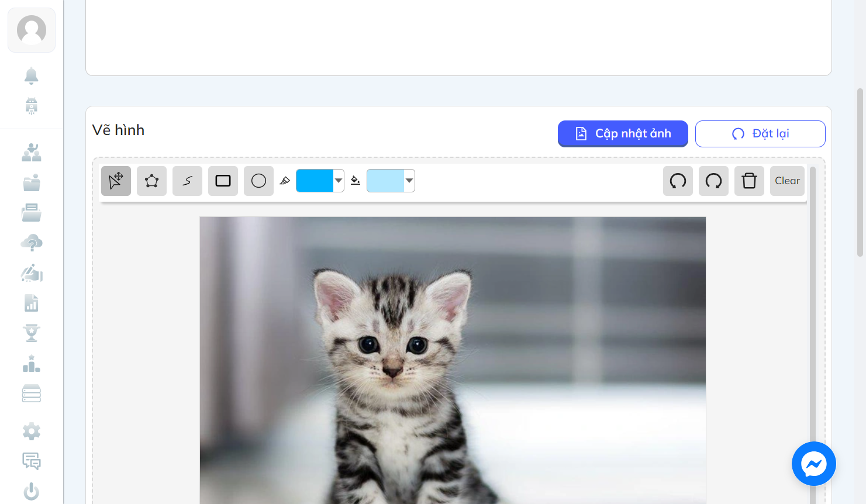This screenshot has width=866, height=504.
Task: Select the circle shape tool
Action: [x=258, y=181]
